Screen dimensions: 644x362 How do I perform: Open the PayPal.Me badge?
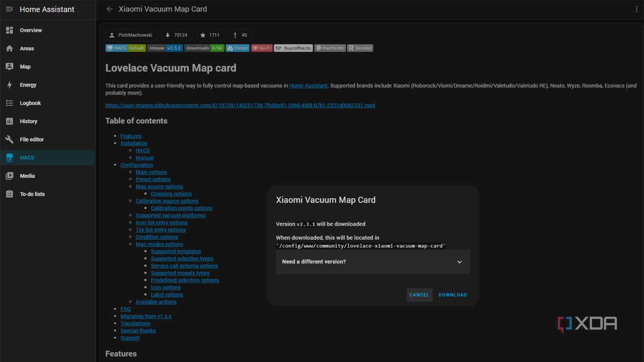(x=330, y=48)
